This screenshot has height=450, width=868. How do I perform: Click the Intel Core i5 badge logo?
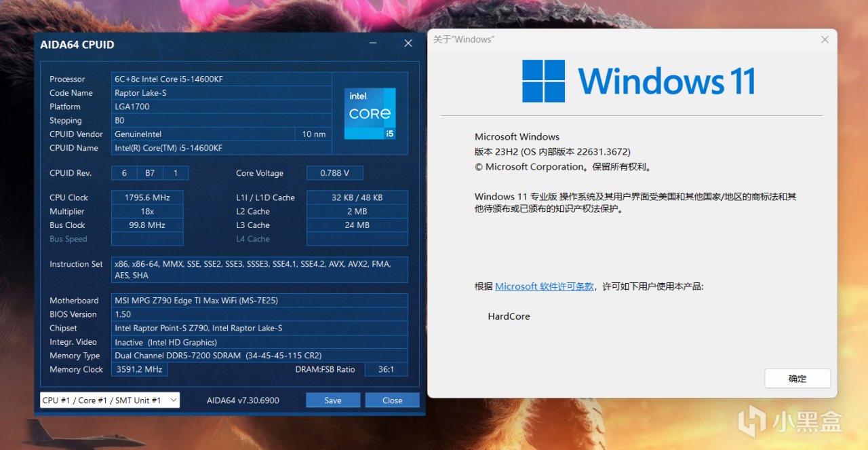pos(370,114)
